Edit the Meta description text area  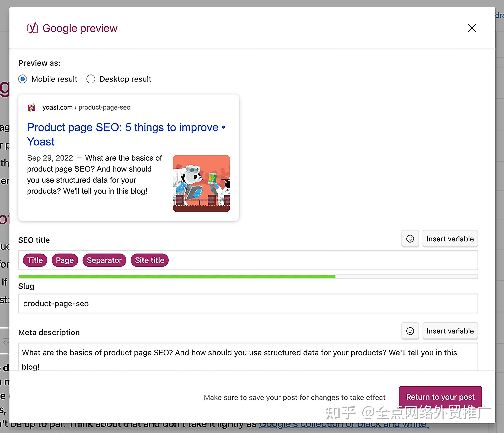pyautogui.click(x=248, y=357)
